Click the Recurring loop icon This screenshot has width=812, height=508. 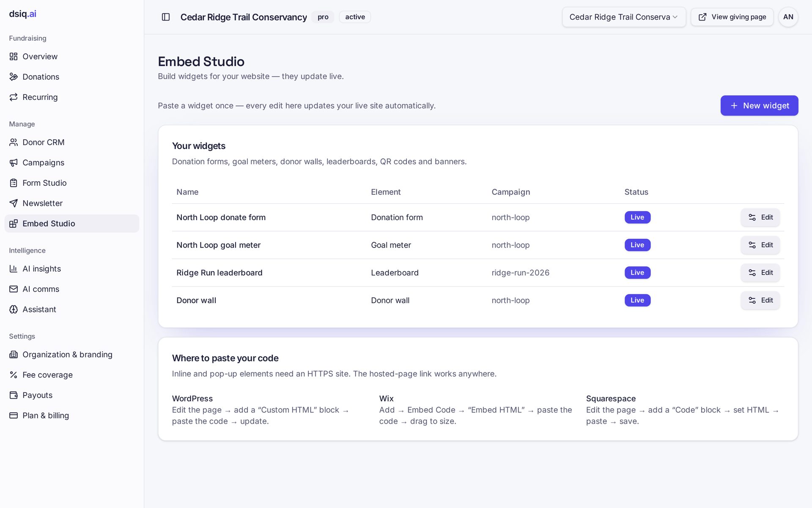[14, 97]
